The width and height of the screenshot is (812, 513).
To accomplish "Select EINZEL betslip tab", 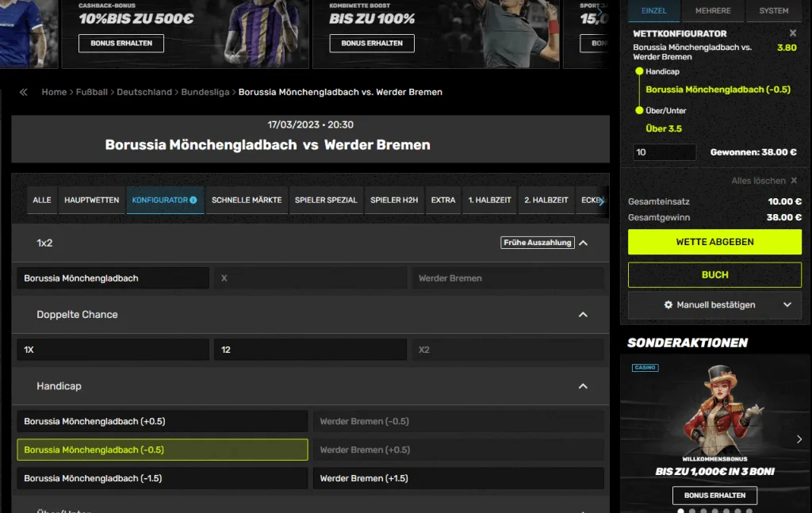I will (654, 11).
